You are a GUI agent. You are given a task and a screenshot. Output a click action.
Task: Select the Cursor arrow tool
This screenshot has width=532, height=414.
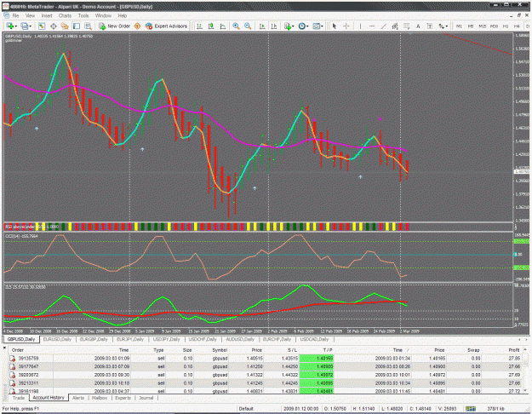coord(335,26)
